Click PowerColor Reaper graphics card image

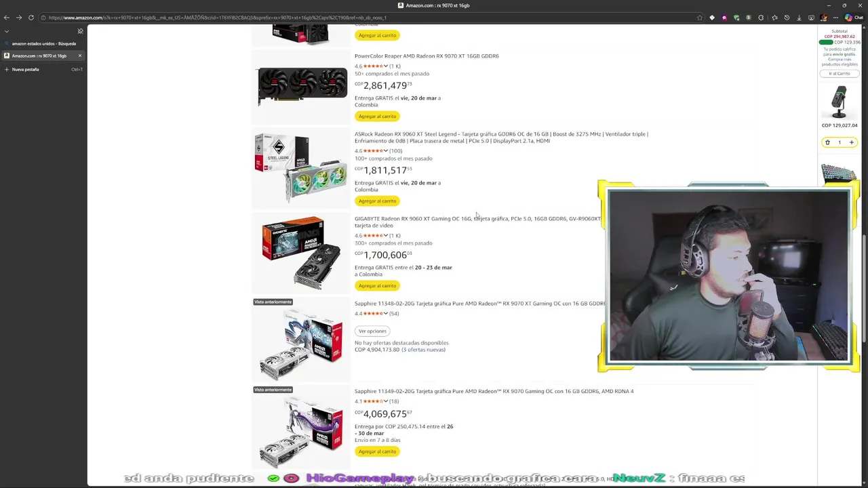pyautogui.click(x=302, y=86)
